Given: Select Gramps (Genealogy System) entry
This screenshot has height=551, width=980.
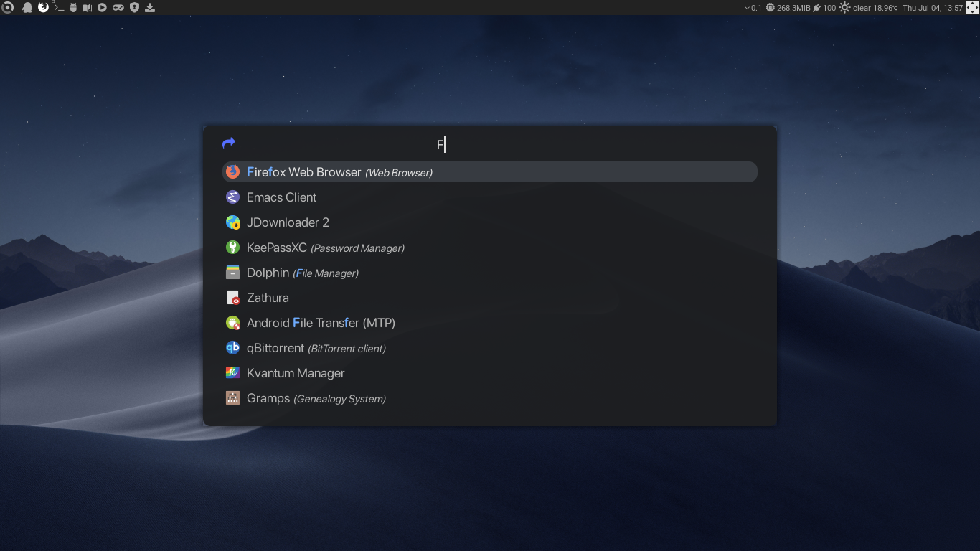Looking at the screenshot, I should point(490,398).
